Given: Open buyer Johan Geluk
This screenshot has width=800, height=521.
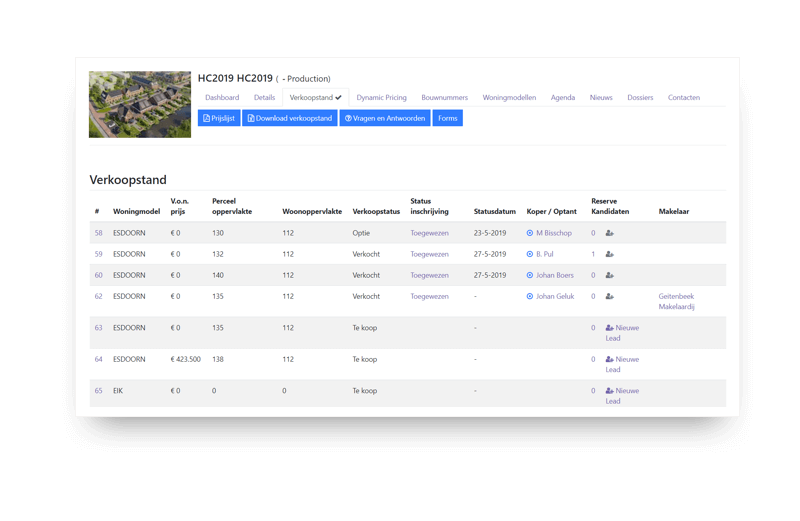Looking at the screenshot, I should click(555, 296).
